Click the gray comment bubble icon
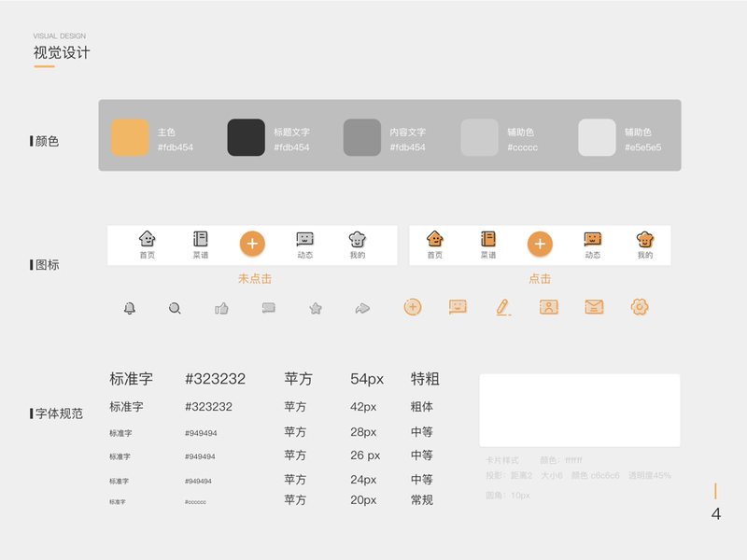The width and height of the screenshot is (747, 560). click(x=269, y=308)
